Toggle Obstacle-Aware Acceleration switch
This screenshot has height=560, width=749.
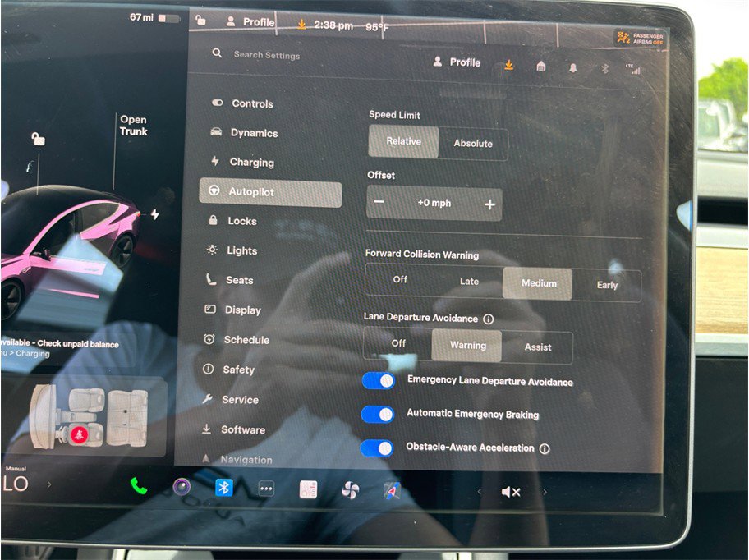click(x=376, y=448)
